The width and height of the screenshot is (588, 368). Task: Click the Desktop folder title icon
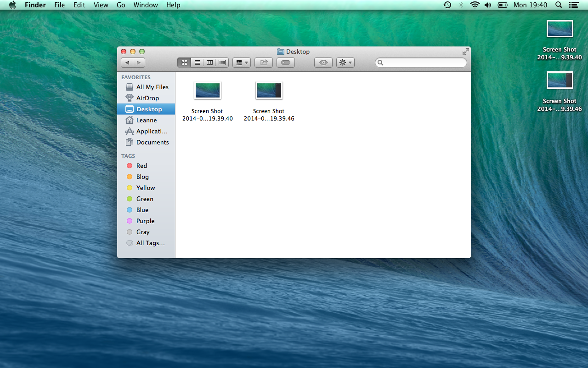281,52
